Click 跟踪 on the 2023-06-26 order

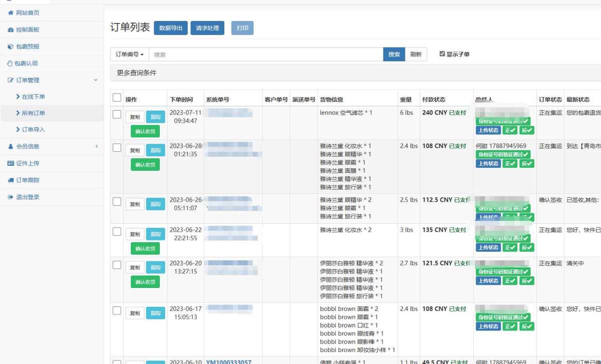155,204
